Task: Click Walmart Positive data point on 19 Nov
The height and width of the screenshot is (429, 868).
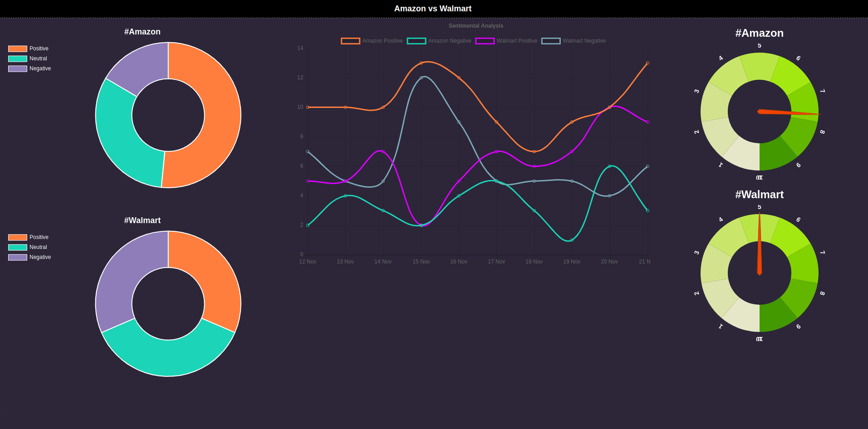Action: [x=572, y=151]
